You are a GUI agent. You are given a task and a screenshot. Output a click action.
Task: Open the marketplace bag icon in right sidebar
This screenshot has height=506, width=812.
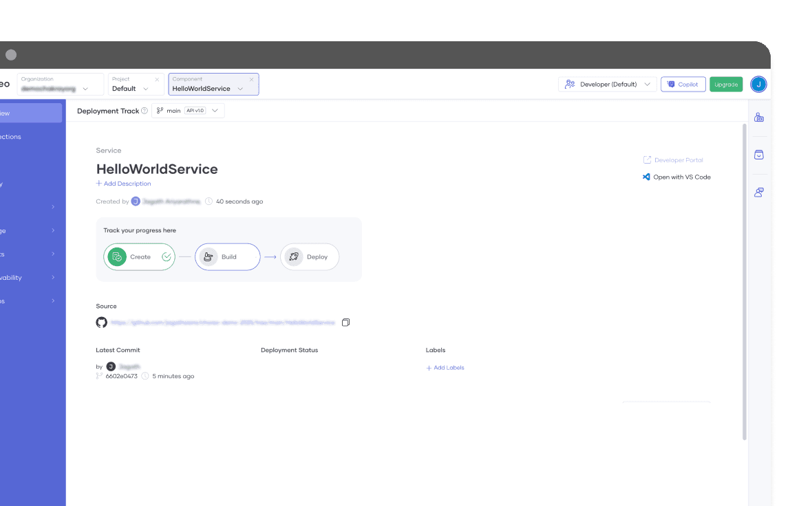(758, 155)
